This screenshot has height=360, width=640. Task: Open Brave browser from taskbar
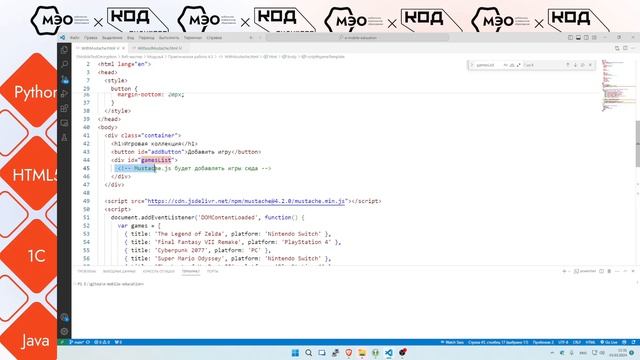pos(349,353)
